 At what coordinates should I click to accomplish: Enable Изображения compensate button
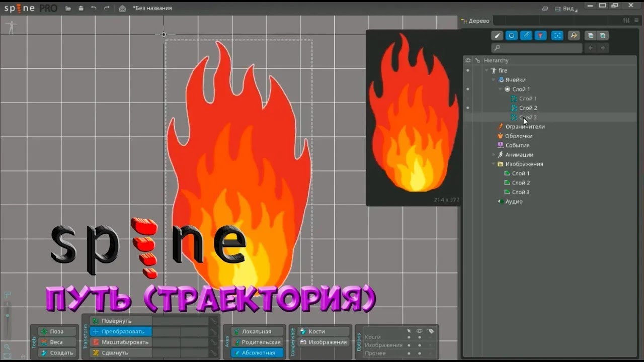coord(324,342)
